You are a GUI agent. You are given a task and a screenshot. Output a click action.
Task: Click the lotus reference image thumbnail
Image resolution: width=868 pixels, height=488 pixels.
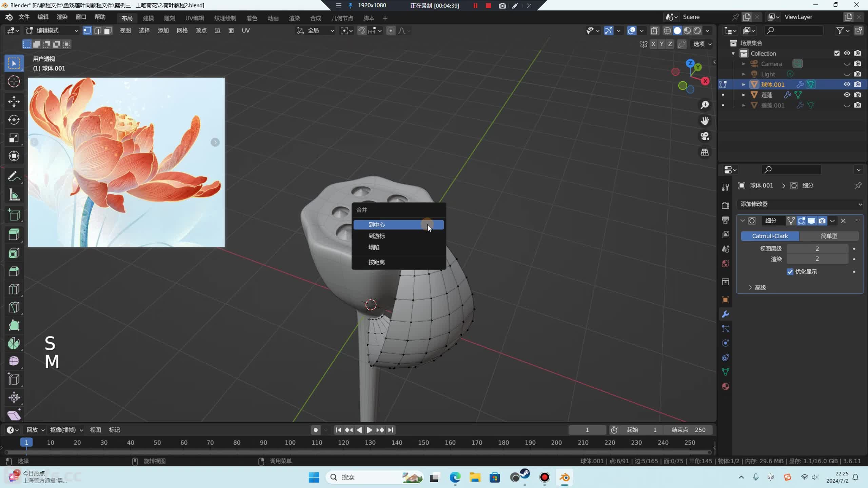(126, 162)
